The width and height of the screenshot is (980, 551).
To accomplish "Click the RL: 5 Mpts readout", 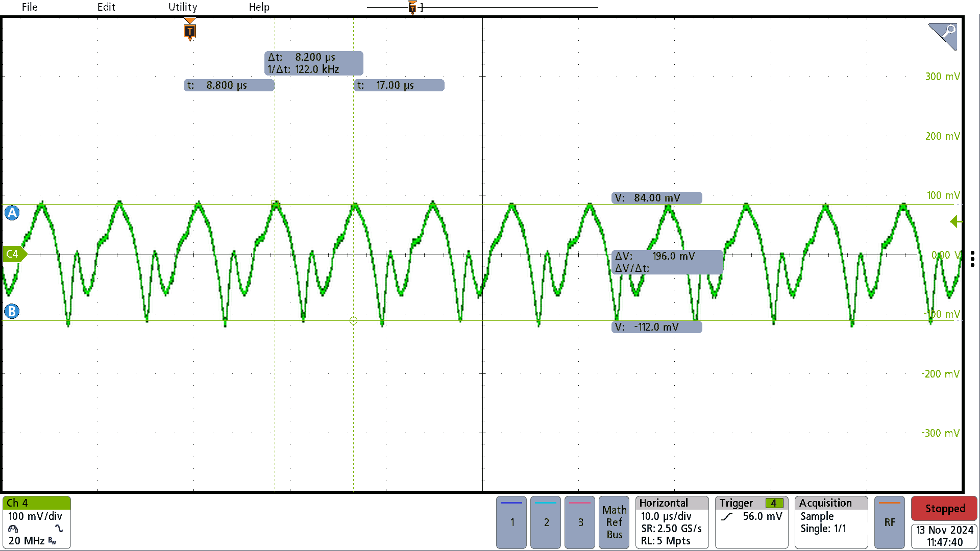I will click(x=666, y=541).
